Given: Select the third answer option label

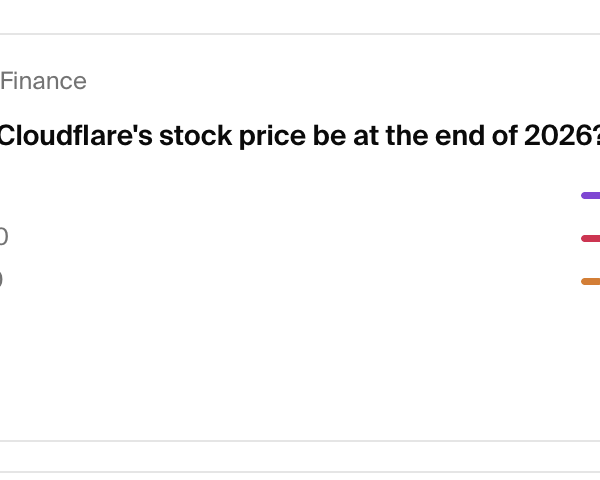Looking at the screenshot, I should 1,280.
